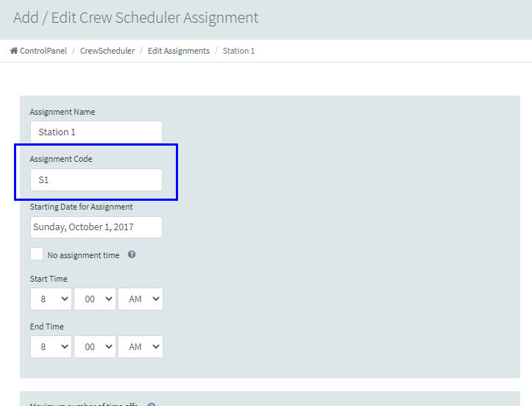Click the Assignment Name label
The image size is (532, 406).
pos(63,112)
